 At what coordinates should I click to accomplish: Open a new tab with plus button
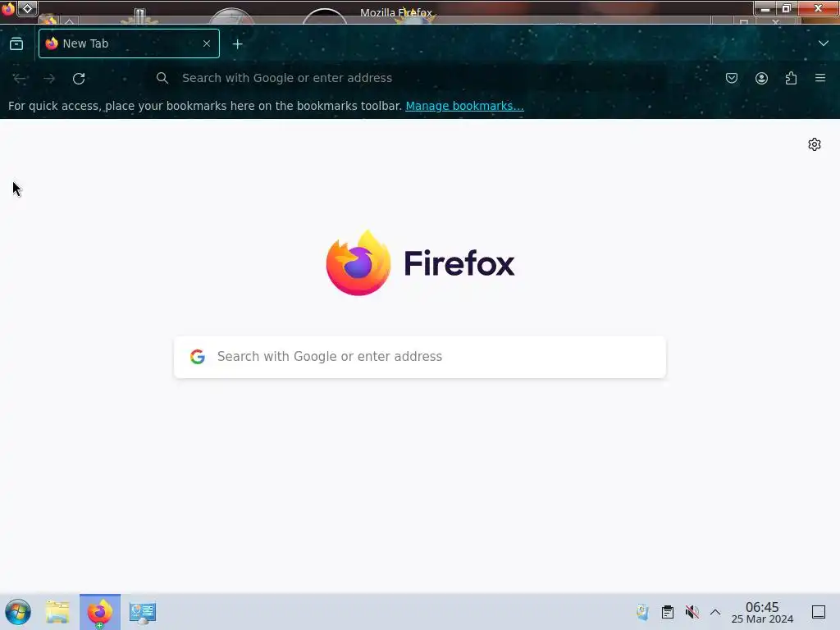237,44
